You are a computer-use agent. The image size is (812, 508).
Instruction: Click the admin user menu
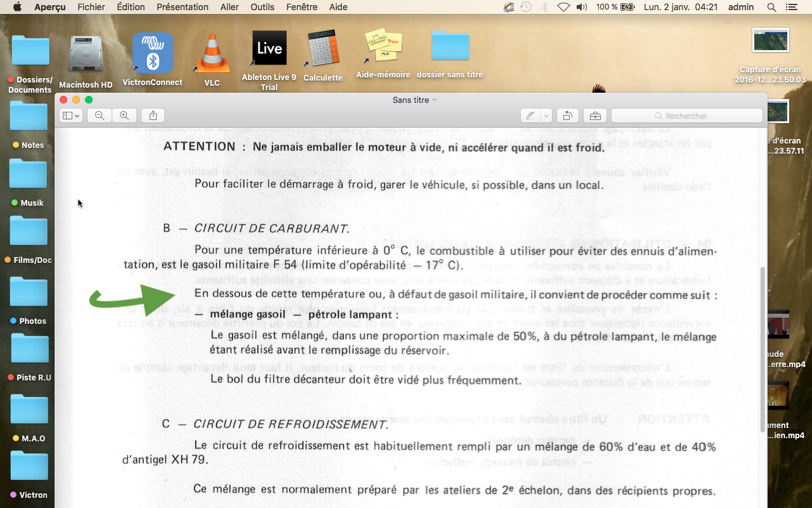tap(741, 7)
